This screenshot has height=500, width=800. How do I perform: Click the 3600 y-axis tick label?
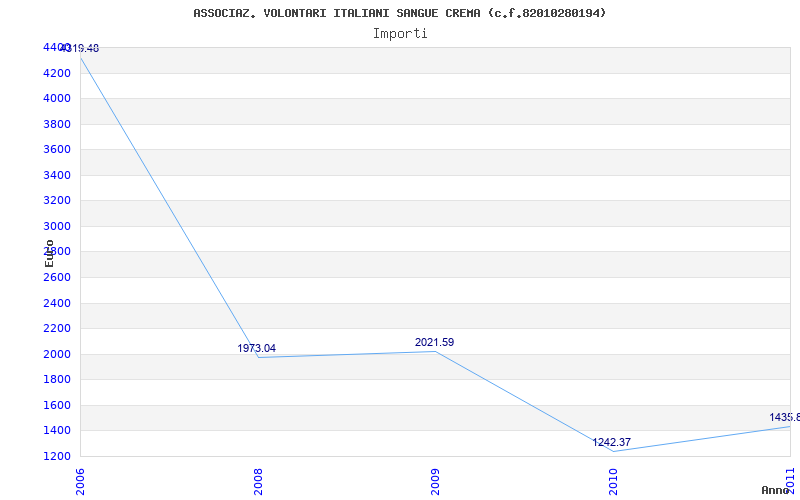(57, 149)
